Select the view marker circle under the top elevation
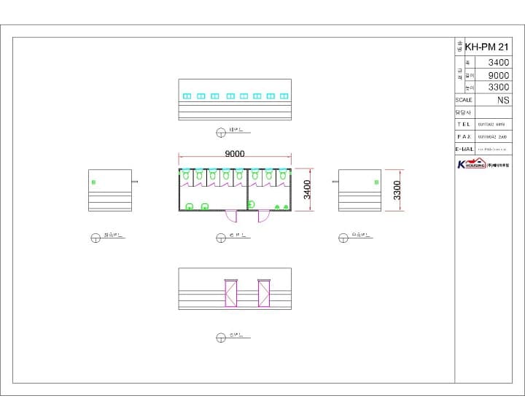 [x=221, y=133]
